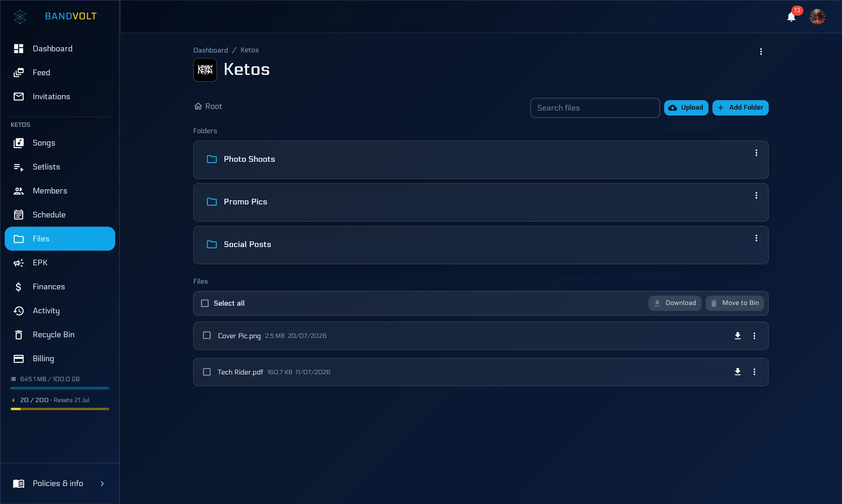Open the Members section
842x504 pixels.
tap(60, 191)
